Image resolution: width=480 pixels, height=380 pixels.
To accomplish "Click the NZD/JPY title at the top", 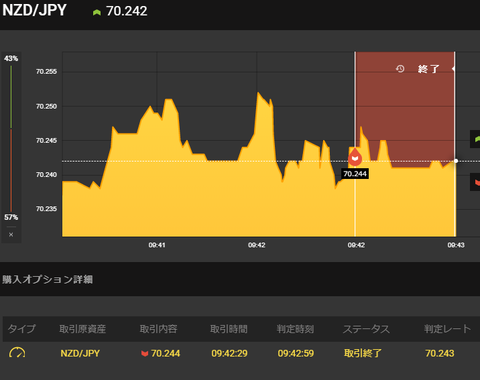I will click(34, 10).
